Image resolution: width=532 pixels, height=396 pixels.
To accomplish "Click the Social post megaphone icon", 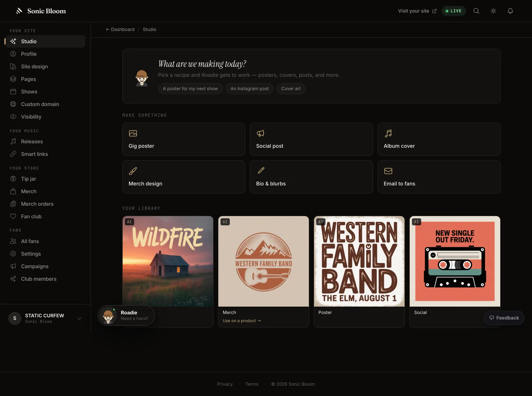I will 260,133.
